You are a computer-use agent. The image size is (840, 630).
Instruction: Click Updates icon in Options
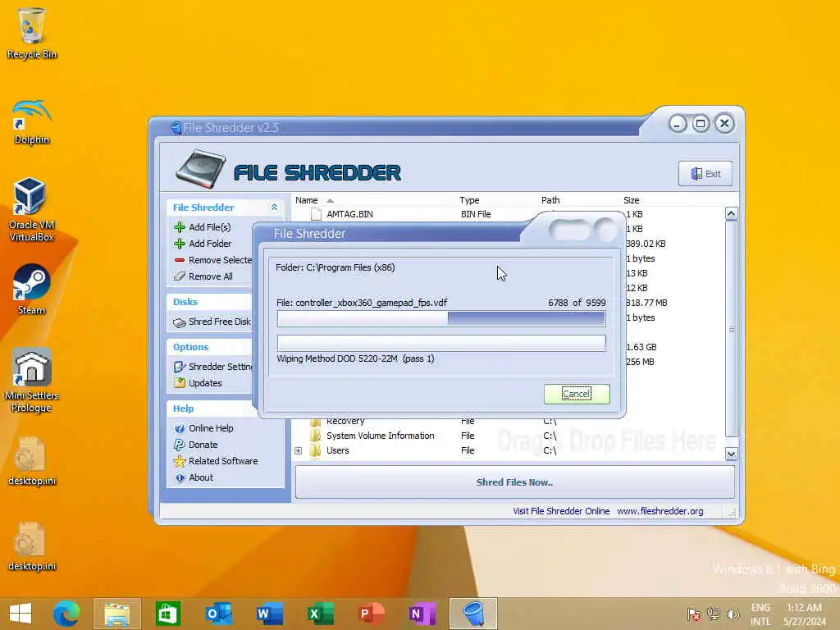180,383
